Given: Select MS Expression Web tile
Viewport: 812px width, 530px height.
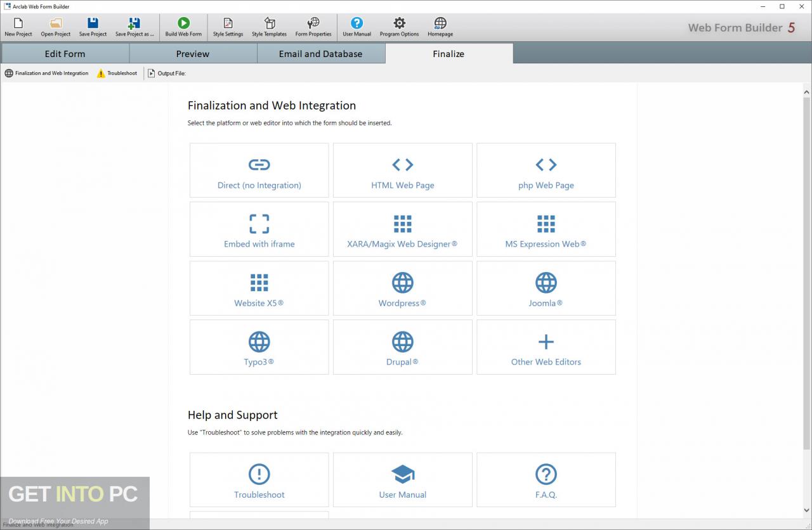Looking at the screenshot, I should tap(546, 229).
